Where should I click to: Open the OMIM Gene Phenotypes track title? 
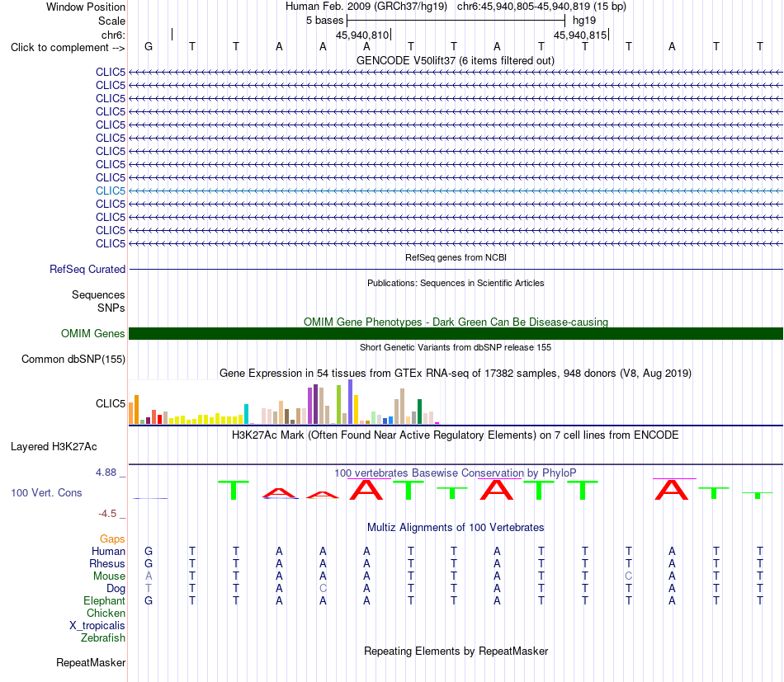456,322
